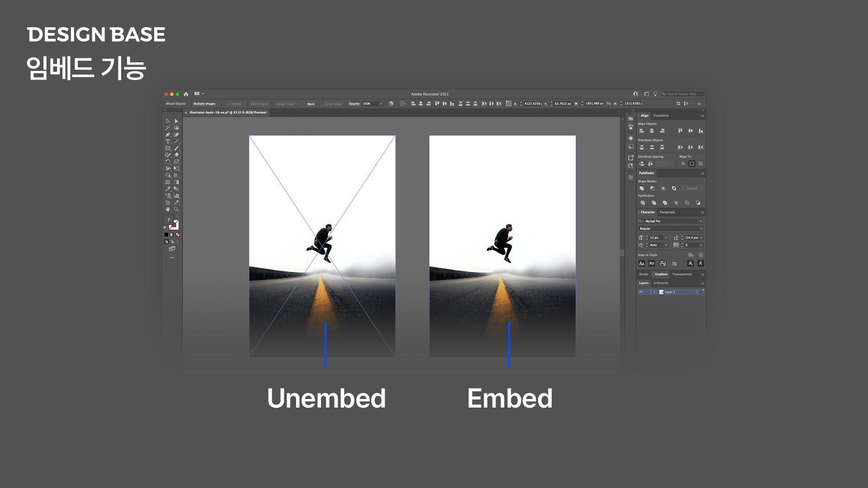Click the Search Adobe Help field
This screenshot has width=868, height=488.
coord(682,94)
